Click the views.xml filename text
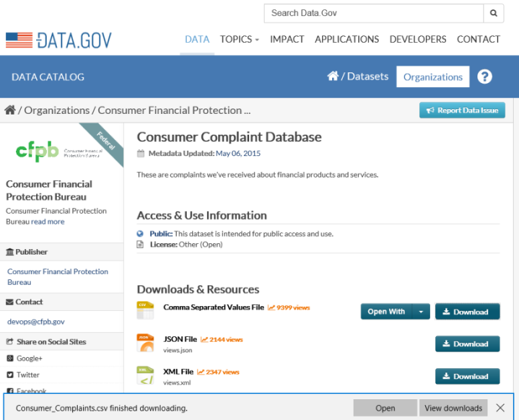519x420 pixels. [177, 382]
